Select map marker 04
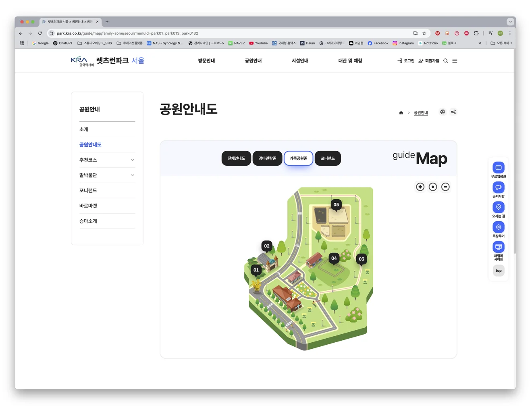 (334, 258)
